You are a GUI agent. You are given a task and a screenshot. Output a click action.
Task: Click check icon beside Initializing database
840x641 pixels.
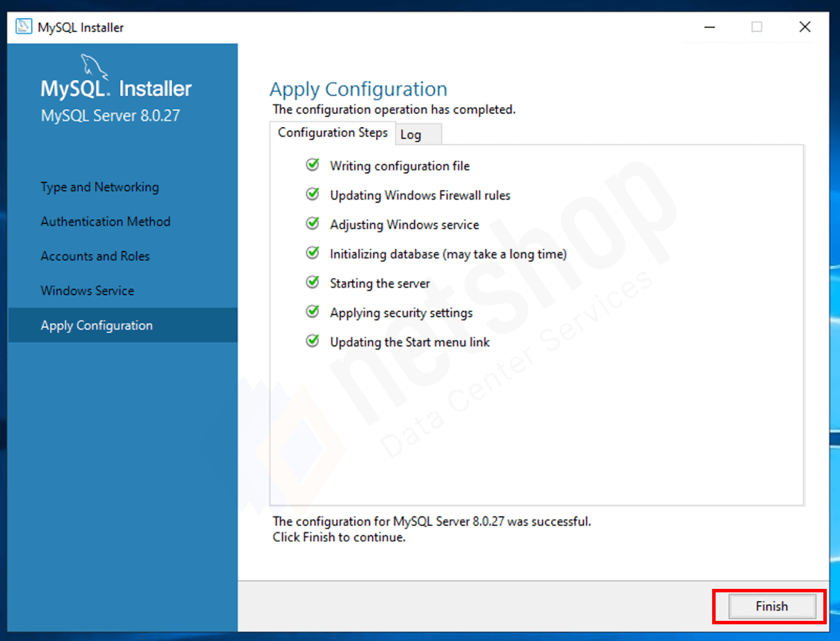pos(313,253)
